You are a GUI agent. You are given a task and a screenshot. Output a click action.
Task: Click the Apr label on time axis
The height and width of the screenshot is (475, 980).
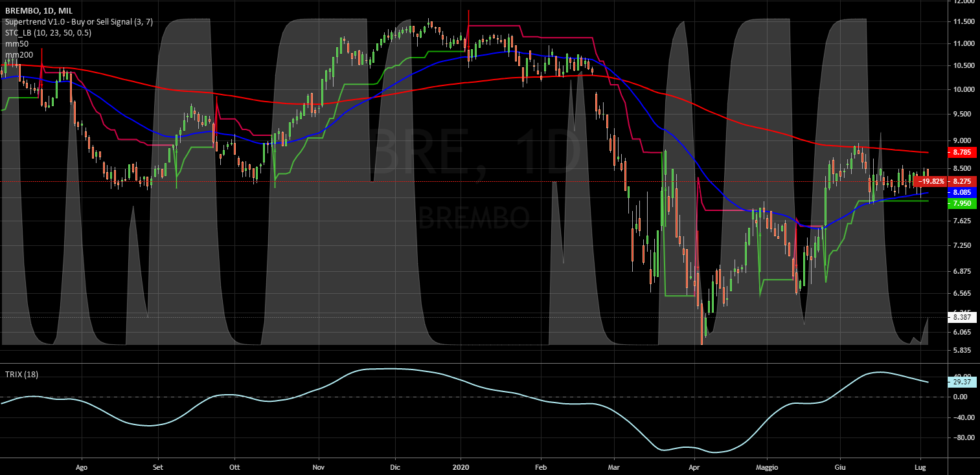(x=694, y=466)
